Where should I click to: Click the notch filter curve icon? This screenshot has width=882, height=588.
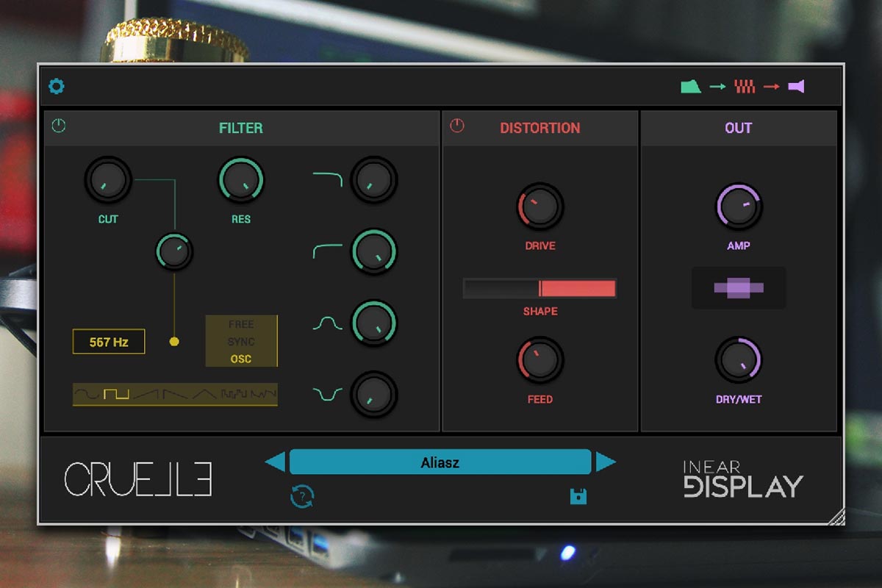(x=328, y=395)
